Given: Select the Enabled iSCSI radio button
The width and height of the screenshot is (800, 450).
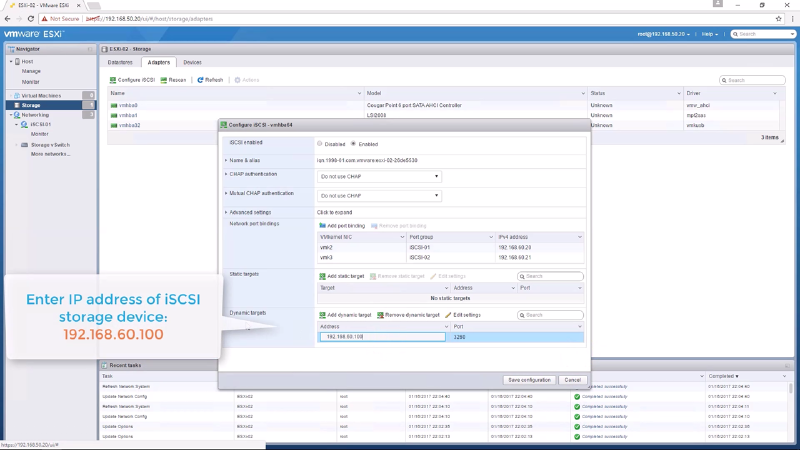Looking at the screenshot, I should click(x=353, y=144).
